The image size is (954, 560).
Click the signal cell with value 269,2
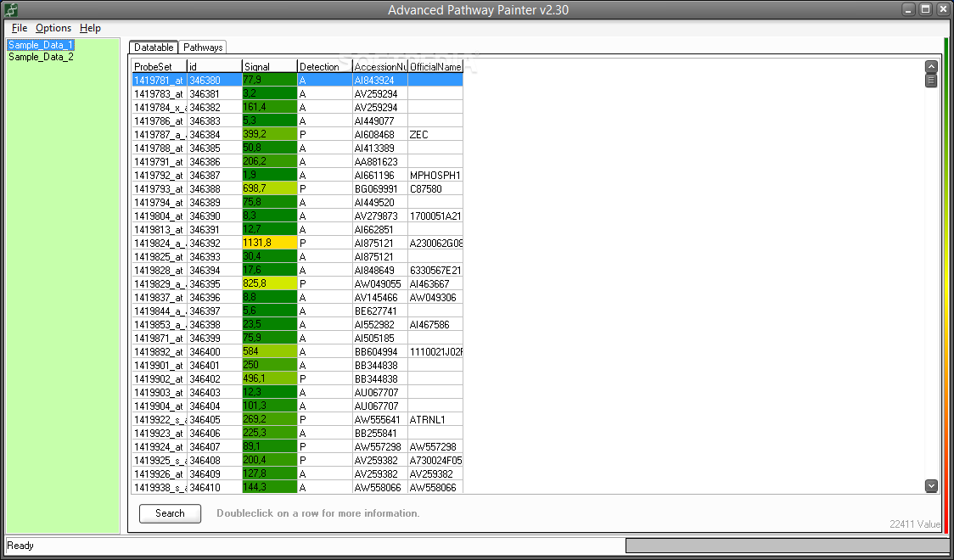(270, 419)
